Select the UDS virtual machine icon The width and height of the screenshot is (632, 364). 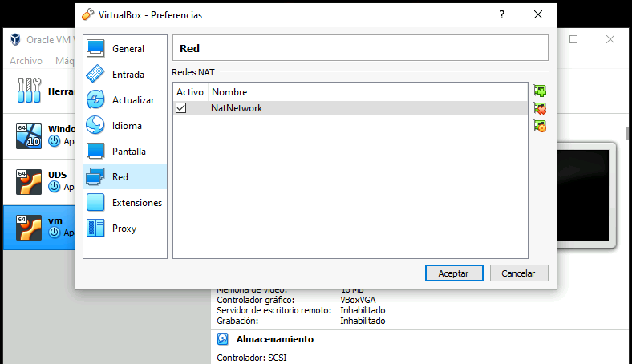tap(29, 182)
